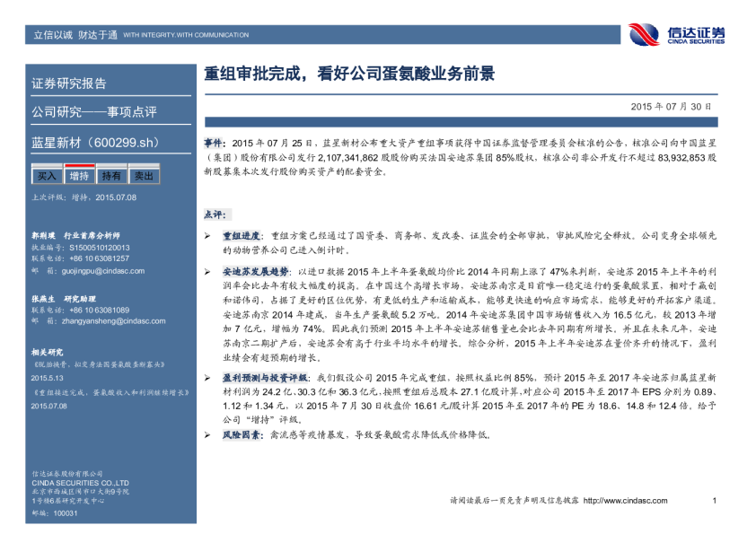Click the arrow bullet beside 盈利预测与投资评级
Screen dimensions: 756x534
tap(208, 380)
